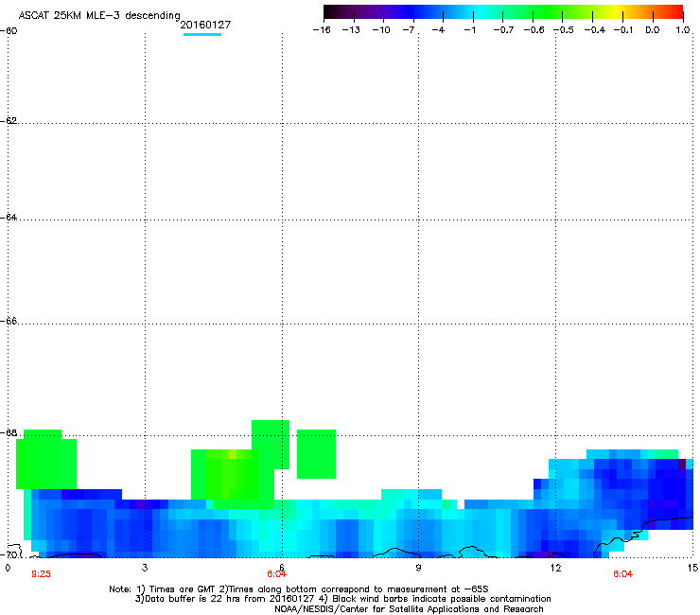Click the 1.0 color scale label

[x=683, y=30]
